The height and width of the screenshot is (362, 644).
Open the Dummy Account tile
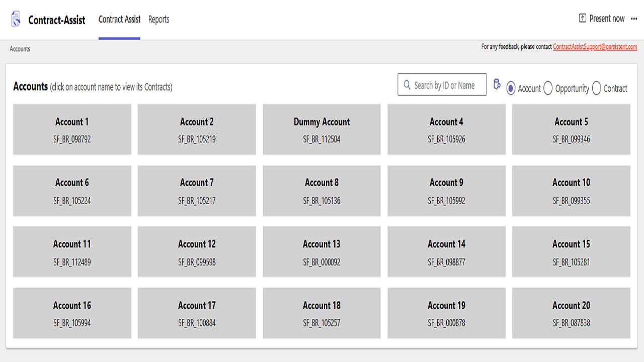321,130
